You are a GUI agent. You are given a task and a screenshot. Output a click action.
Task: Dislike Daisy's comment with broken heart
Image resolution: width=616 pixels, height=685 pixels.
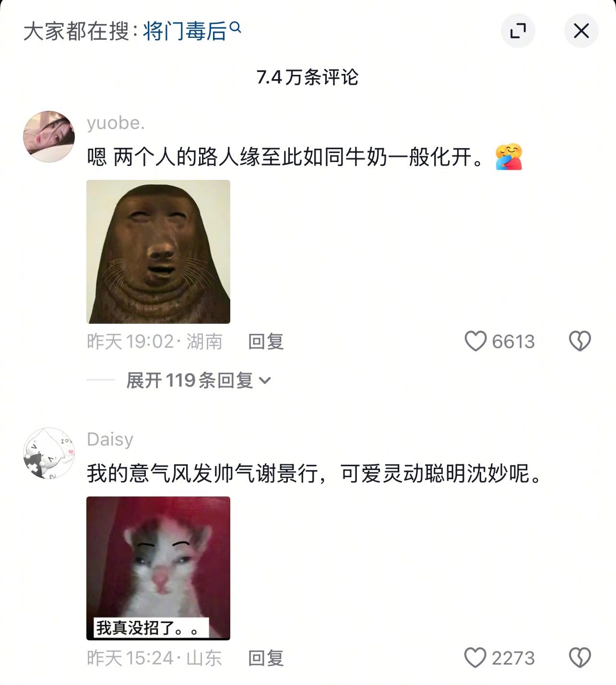click(580, 658)
